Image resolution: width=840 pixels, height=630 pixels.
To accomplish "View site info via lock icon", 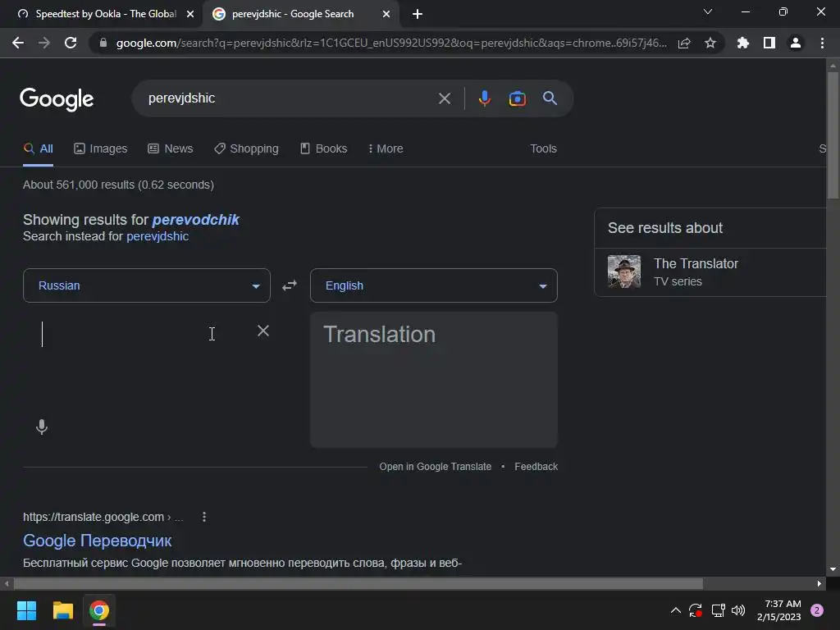I will tap(103, 43).
